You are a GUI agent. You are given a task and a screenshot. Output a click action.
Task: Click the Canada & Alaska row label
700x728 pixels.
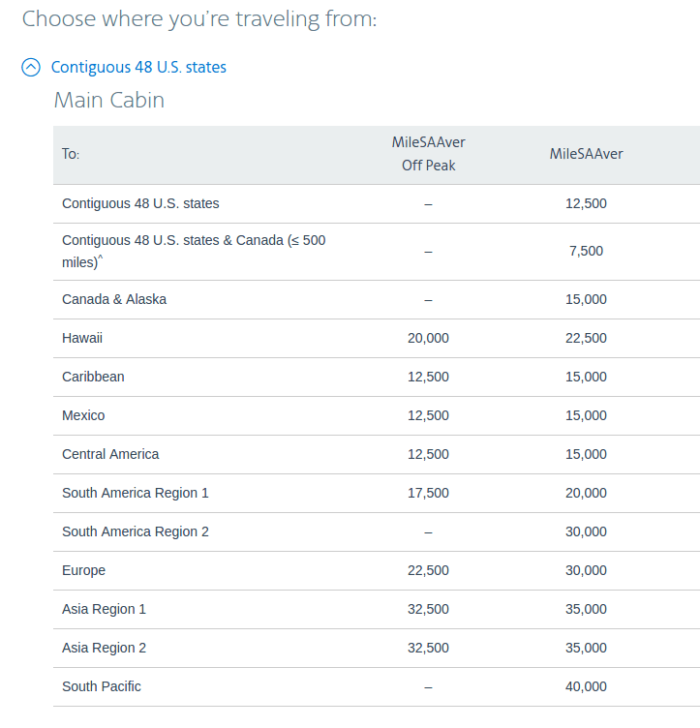[x=114, y=299]
